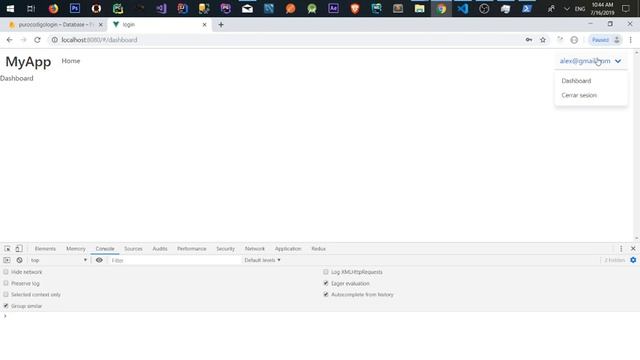Open the Windows notification center

625,9
